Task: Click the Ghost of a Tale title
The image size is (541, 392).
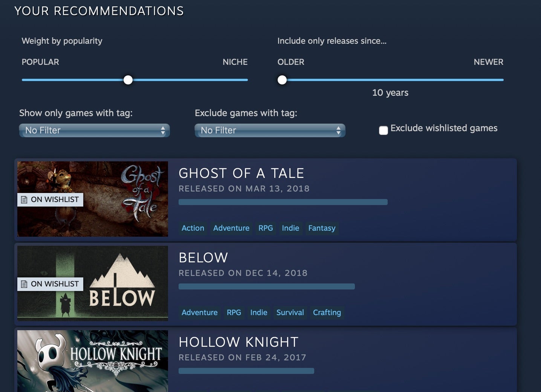Action: coord(241,173)
